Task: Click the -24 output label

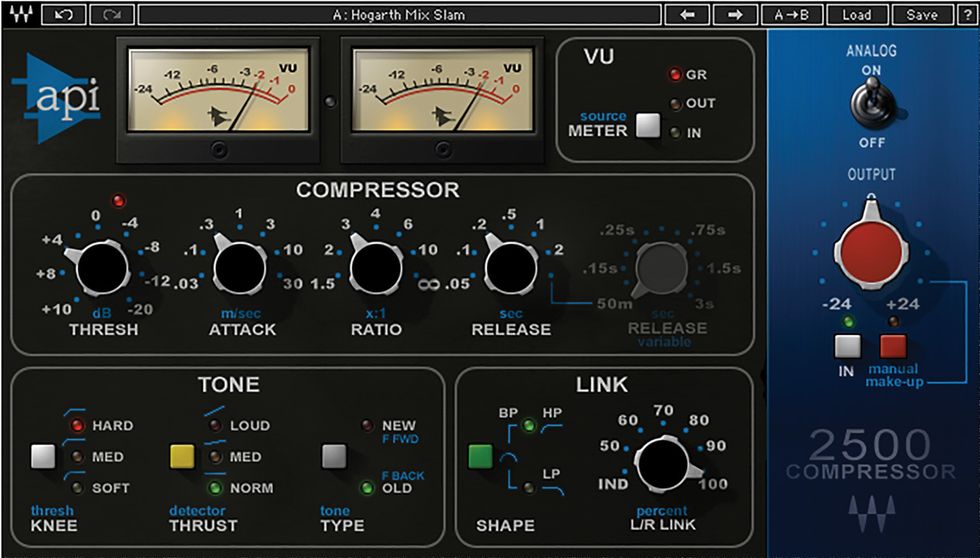Action: [x=838, y=304]
